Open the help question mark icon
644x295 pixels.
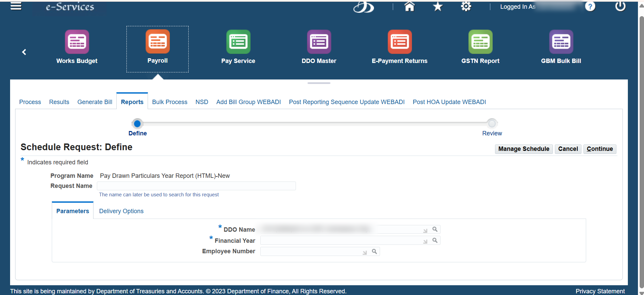pyautogui.click(x=590, y=6)
